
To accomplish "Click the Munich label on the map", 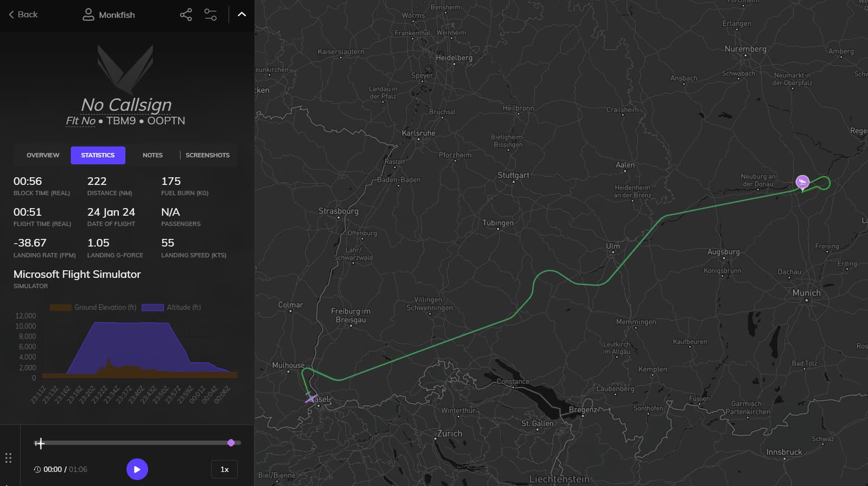I will click(806, 293).
